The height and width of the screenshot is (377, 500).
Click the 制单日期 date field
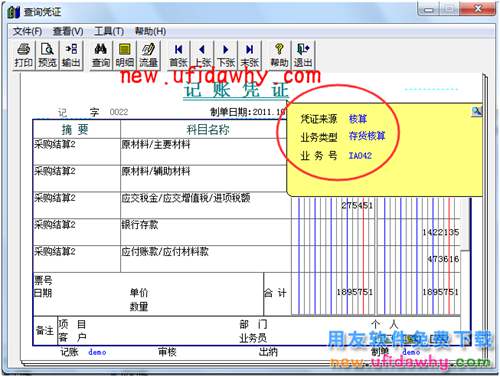tap(247, 112)
